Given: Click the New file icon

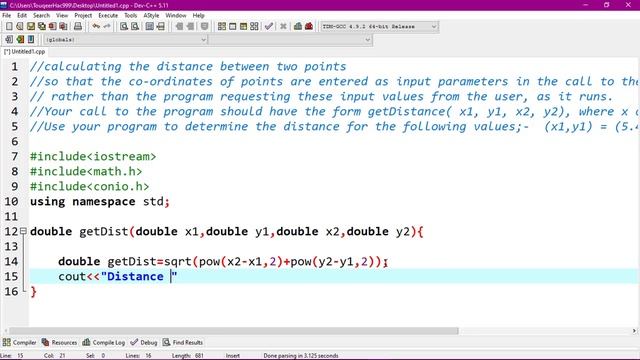Looking at the screenshot, I should 9,27.
